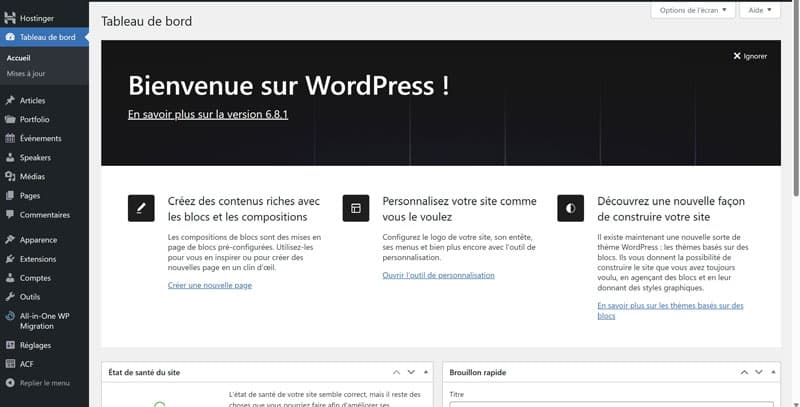Click the Réglages settings icon
This screenshot has height=407, width=800.
(10, 345)
